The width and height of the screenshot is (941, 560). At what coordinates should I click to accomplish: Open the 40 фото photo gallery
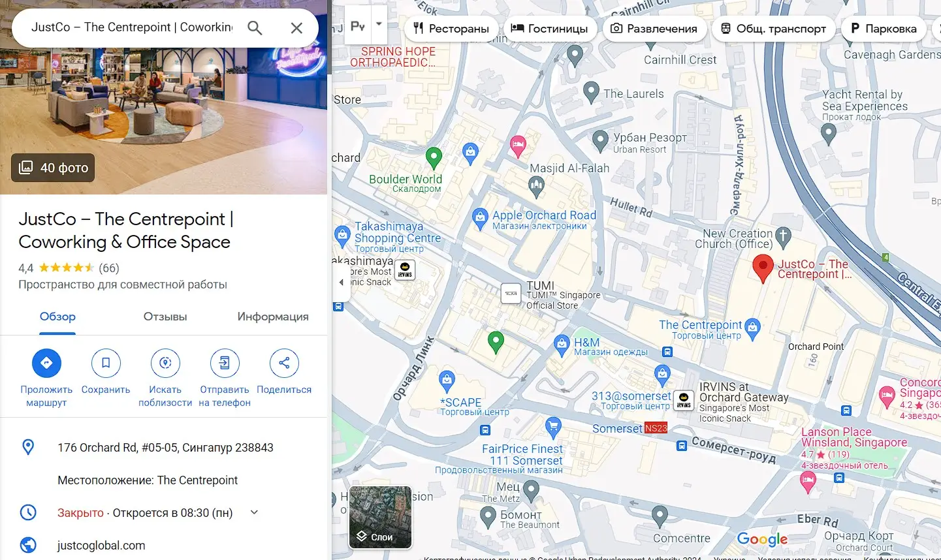(x=53, y=168)
